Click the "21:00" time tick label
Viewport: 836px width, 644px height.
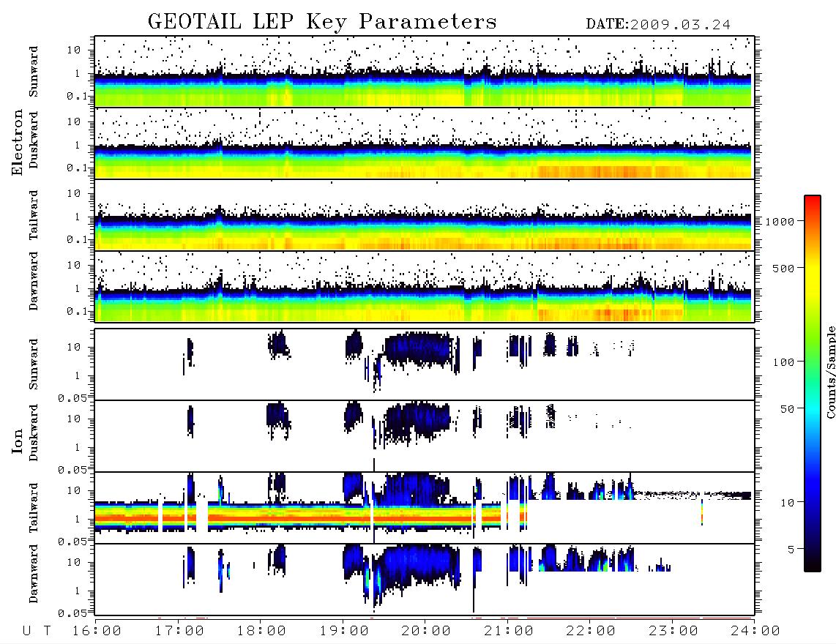pyautogui.click(x=509, y=632)
